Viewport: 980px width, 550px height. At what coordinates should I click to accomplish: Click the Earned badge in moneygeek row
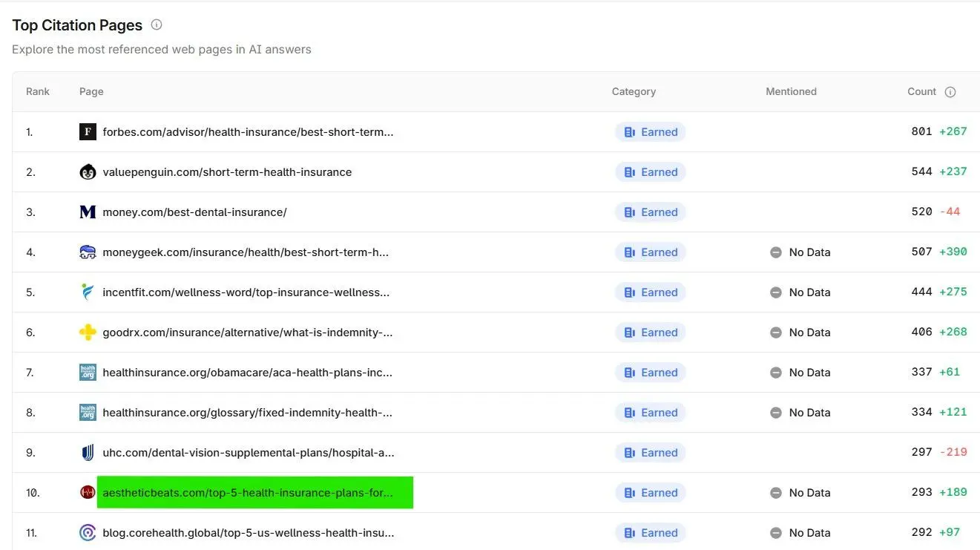click(651, 252)
